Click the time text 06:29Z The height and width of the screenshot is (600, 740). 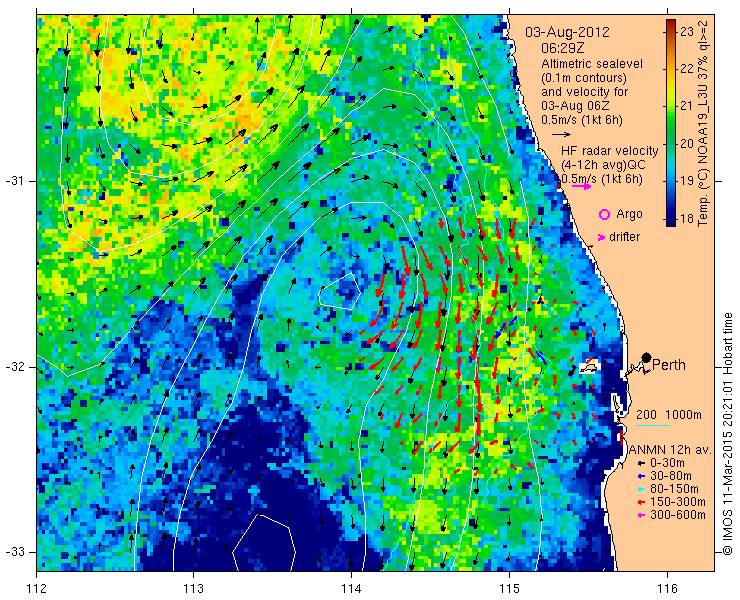click(563, 48)
